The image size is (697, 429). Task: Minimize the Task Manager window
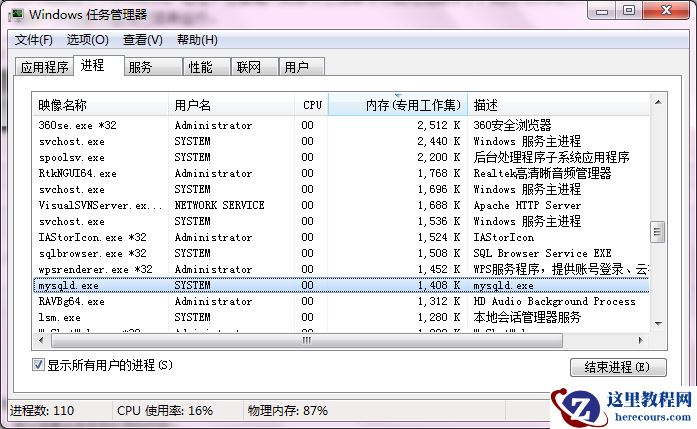[x=602, y=11]
